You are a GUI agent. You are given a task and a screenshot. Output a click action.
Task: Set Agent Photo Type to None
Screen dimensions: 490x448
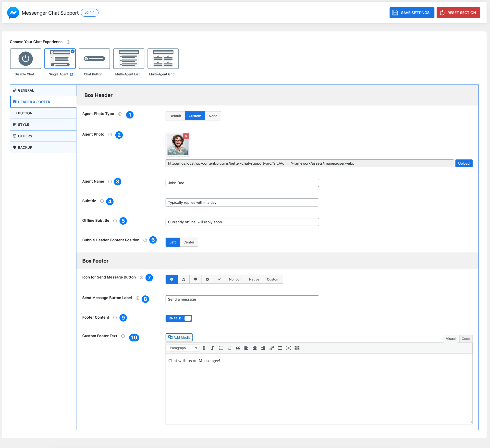coord(213,116)
